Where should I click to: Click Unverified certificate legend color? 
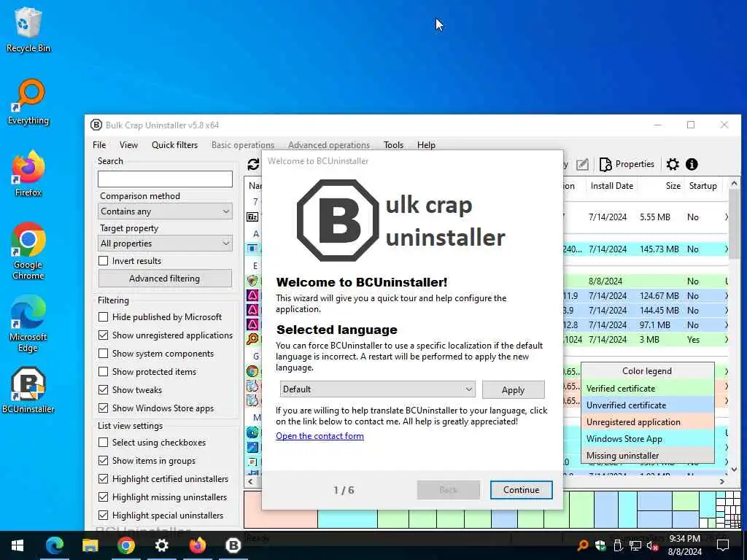(647, 405)
